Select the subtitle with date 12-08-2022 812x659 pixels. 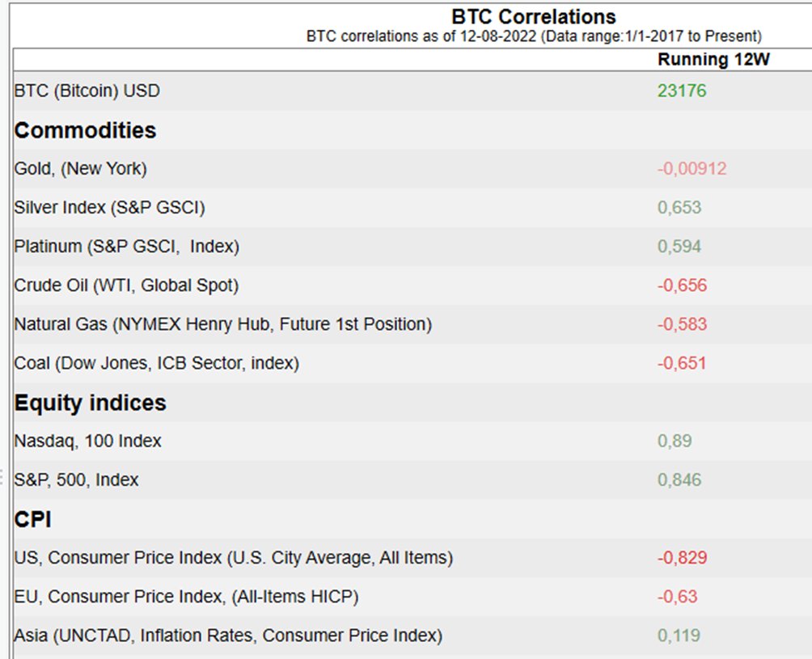click(534, 36)
